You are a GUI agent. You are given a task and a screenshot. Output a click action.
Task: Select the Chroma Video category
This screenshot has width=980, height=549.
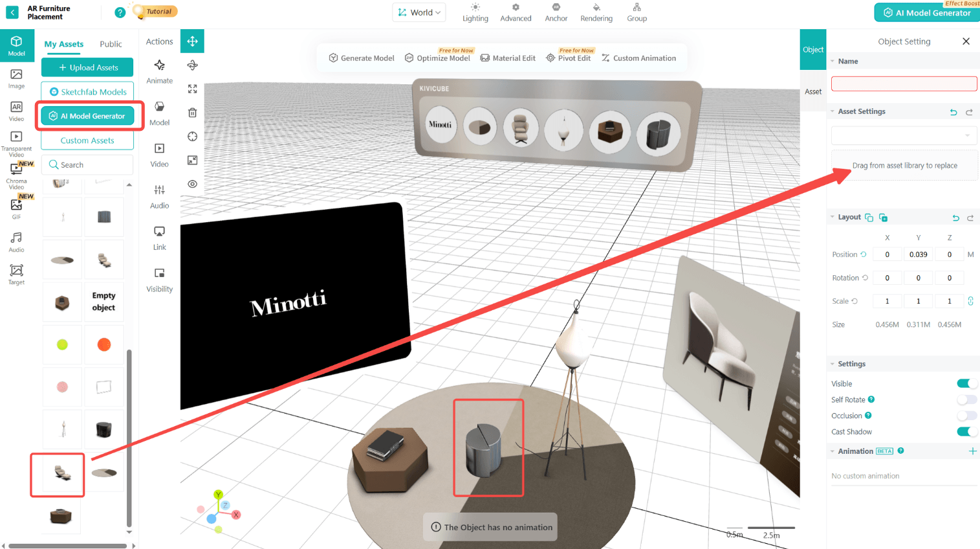16,175
